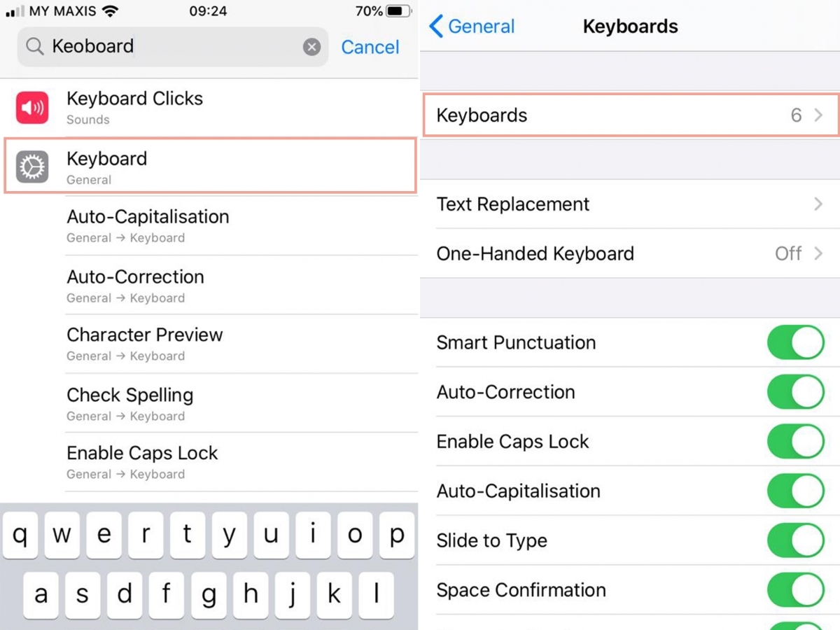
Task: Clear search text with the X icon
Action: point(311,47)
